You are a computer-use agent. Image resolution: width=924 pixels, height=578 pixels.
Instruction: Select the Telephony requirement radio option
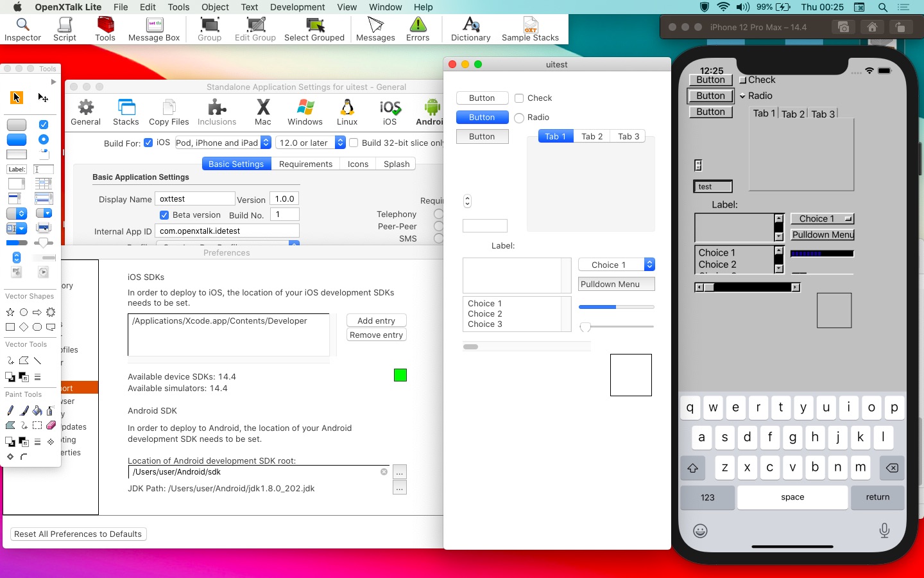pos(439,214)
